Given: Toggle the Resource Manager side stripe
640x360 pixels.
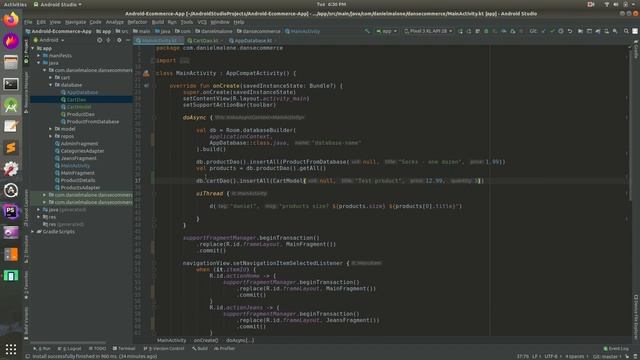Looking at the screenshot, I should 26,92.
